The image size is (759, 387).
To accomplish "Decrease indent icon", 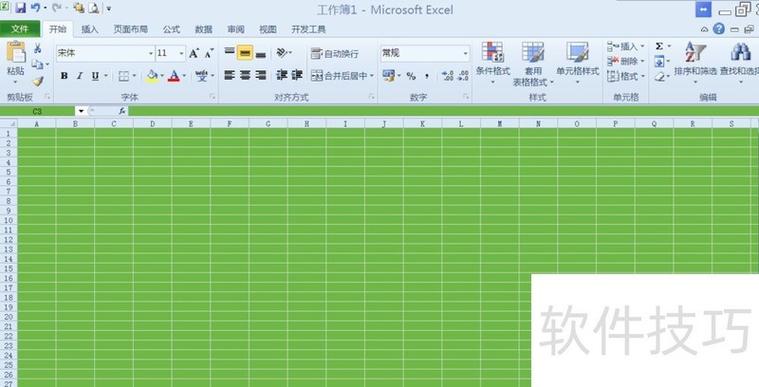I will [x=281, y=75].
